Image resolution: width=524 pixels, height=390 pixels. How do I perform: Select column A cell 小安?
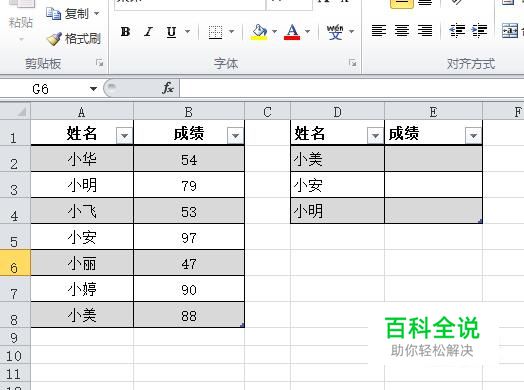(x=82, y=237)
